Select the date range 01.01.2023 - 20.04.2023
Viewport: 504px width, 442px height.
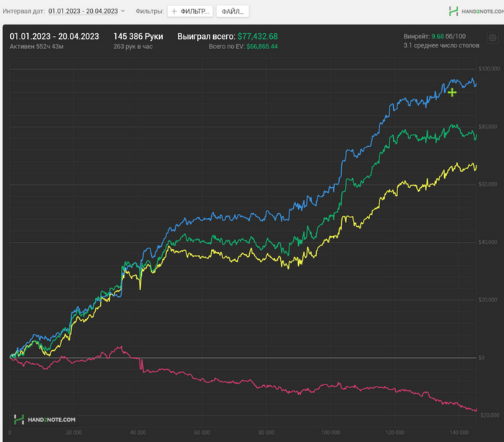click(83, 12)
